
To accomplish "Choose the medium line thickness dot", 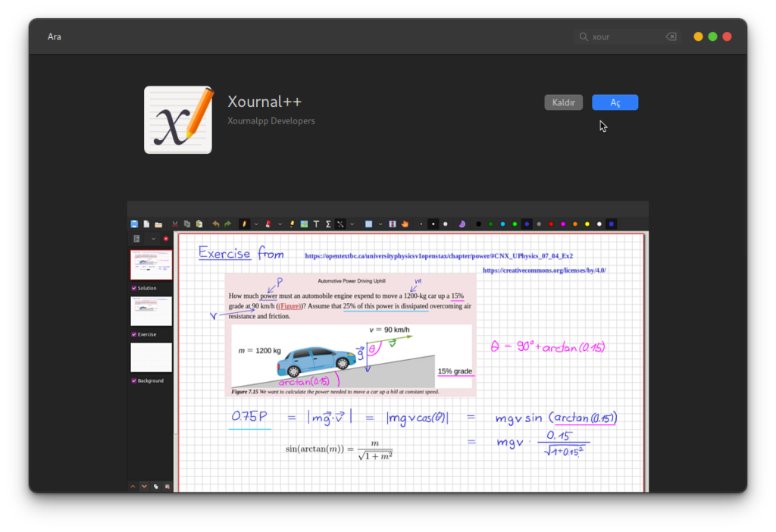I will (x=433, y=224).
